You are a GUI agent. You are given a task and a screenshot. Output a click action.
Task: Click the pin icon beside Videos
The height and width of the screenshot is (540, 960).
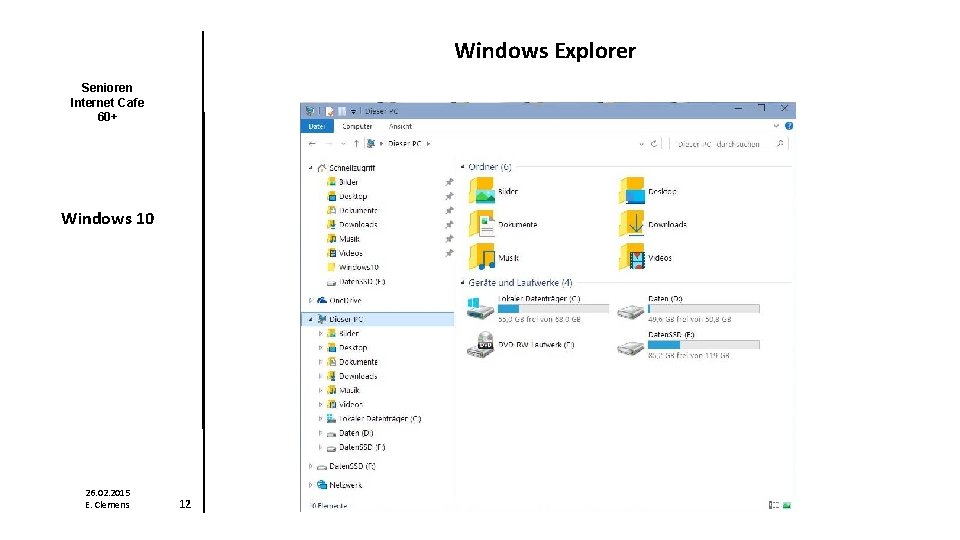click(449, 253)
